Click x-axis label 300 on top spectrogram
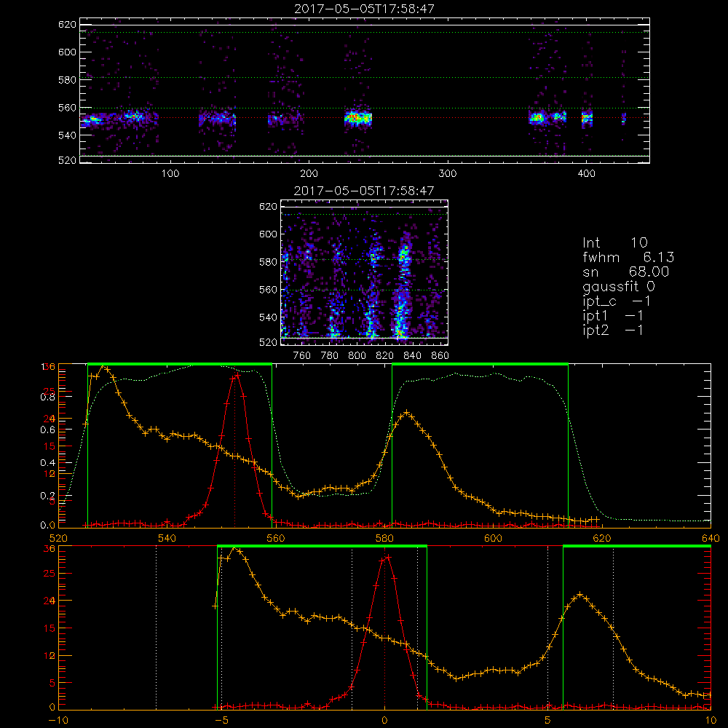Viewport: 728px width, 728px height. point(448,174)
